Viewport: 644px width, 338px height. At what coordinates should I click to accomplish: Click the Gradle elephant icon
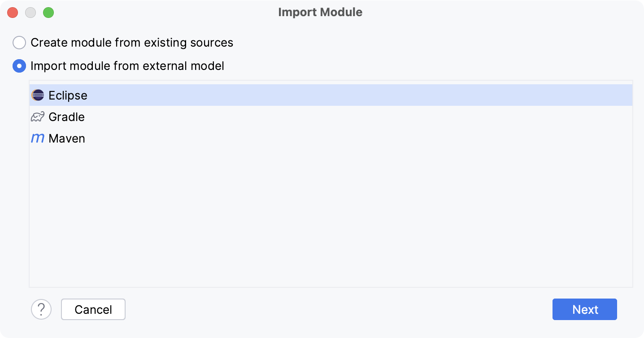38,117
